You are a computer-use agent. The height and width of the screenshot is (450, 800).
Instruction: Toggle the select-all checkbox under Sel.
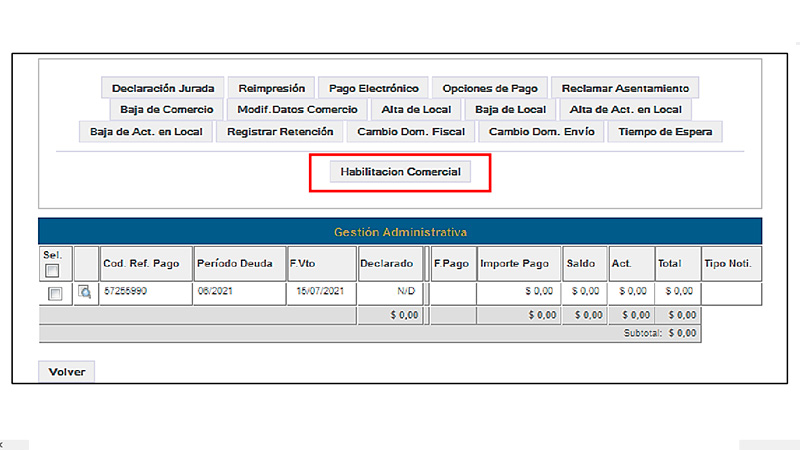click(x=52, y=271)
